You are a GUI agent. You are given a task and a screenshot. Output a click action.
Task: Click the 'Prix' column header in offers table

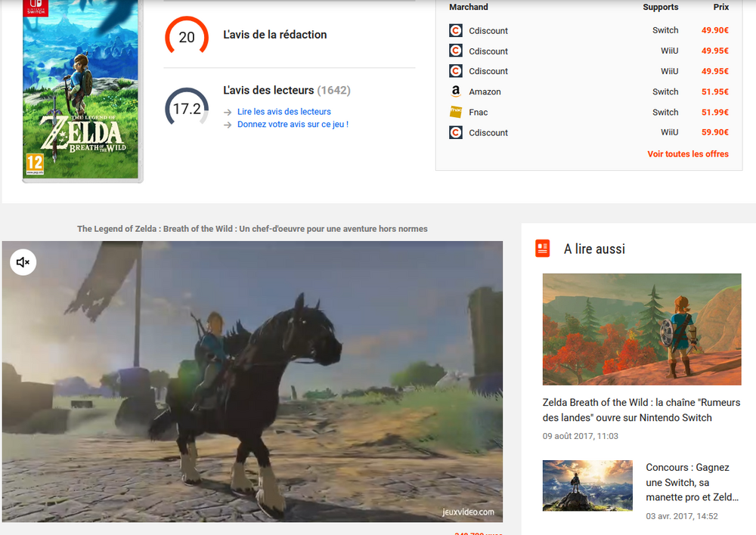(720, 8)
